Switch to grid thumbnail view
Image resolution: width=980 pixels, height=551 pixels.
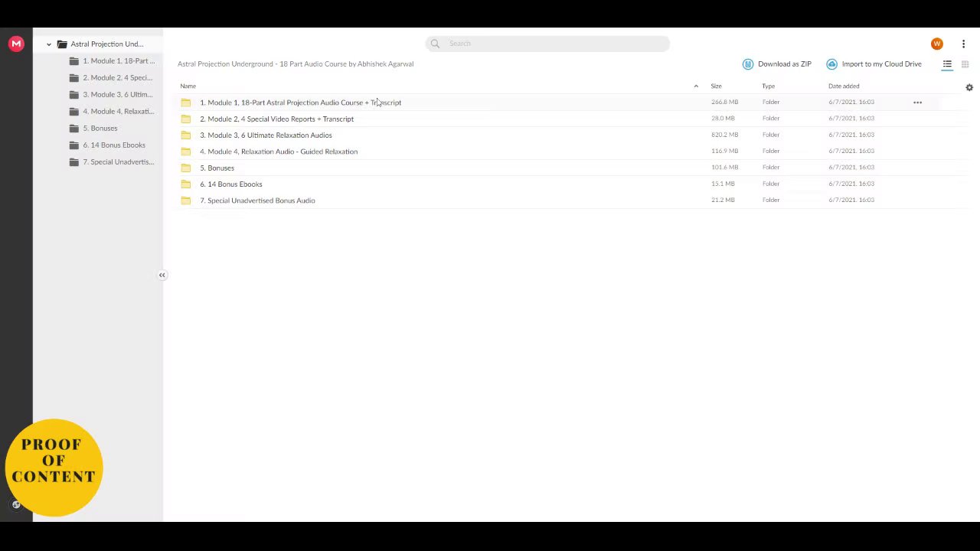[965, 64]
